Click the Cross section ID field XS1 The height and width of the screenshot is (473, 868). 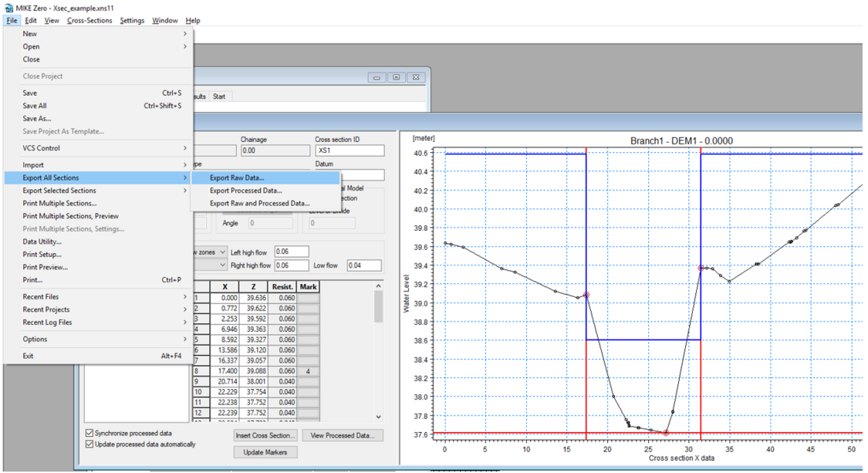[x=349, y=150]
